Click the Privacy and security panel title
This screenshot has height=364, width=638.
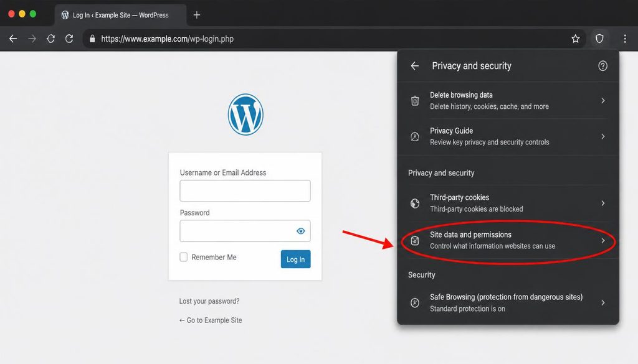pyautogui.click(x=472, y=66)
